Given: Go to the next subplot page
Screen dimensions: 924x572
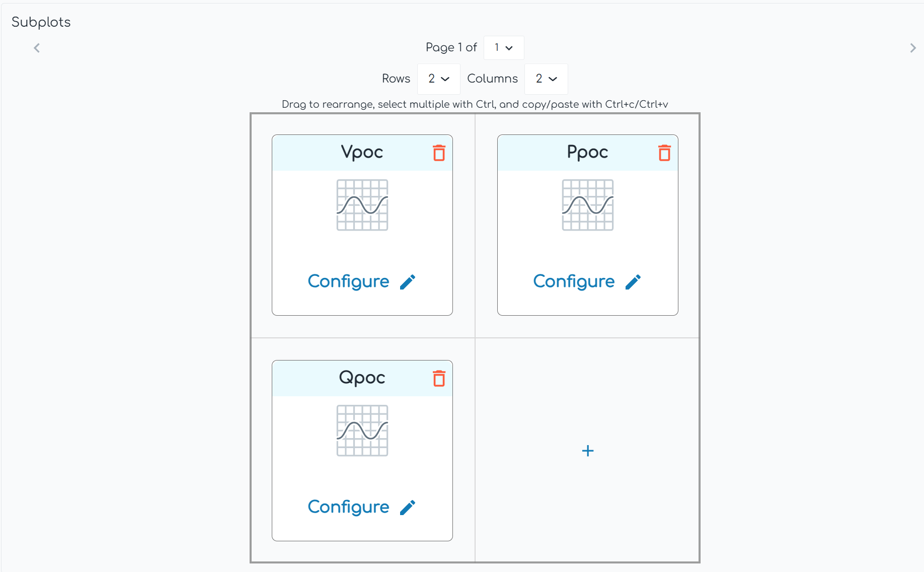Looking at the screenshot, I should pyautogui.click(x=913, y=48).
